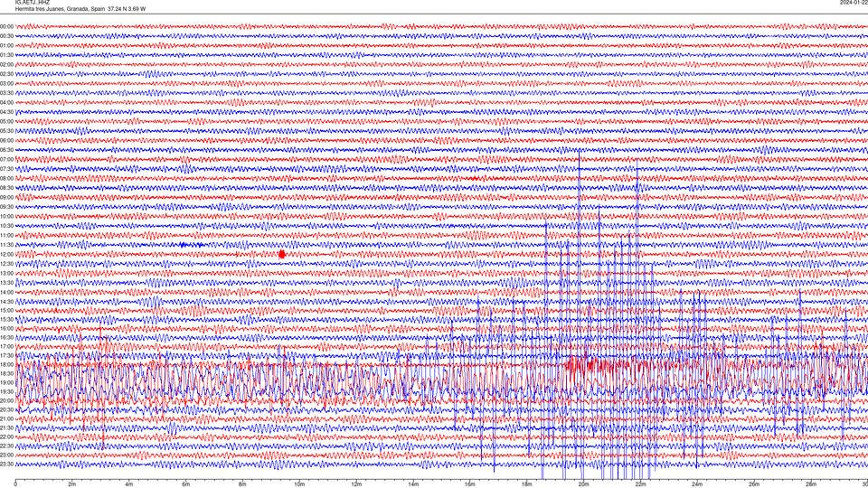Pick the 10:00 trace label
Image resolution: width=868 pixels, height=488 pixels.
pos(6,216)
